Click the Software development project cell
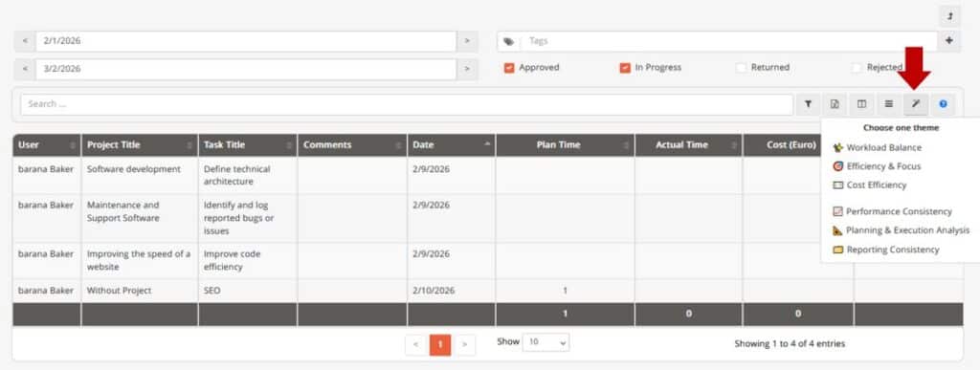Screen dimensions: 980x370 tap(140, 175)
